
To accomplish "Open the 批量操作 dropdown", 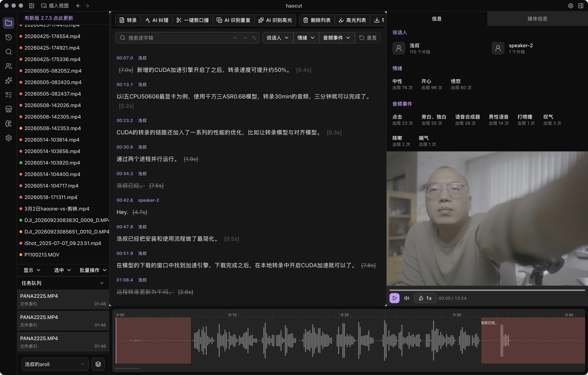I will coord(93,270).
